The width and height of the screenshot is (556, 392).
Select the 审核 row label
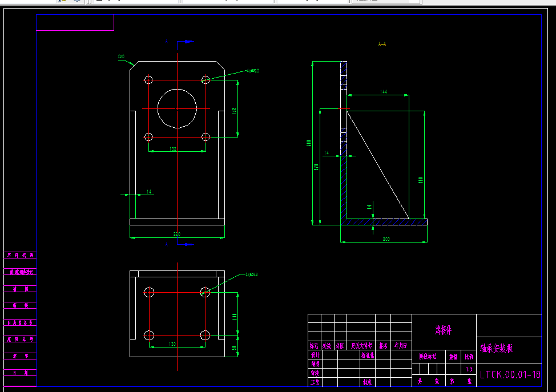tap(315, 373)
